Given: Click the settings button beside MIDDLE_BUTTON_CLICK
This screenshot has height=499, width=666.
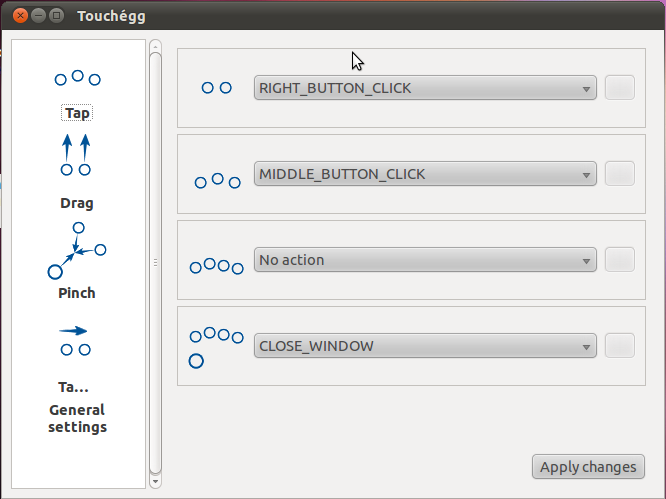Looking at the screenshot, I should tap(620, 174).
